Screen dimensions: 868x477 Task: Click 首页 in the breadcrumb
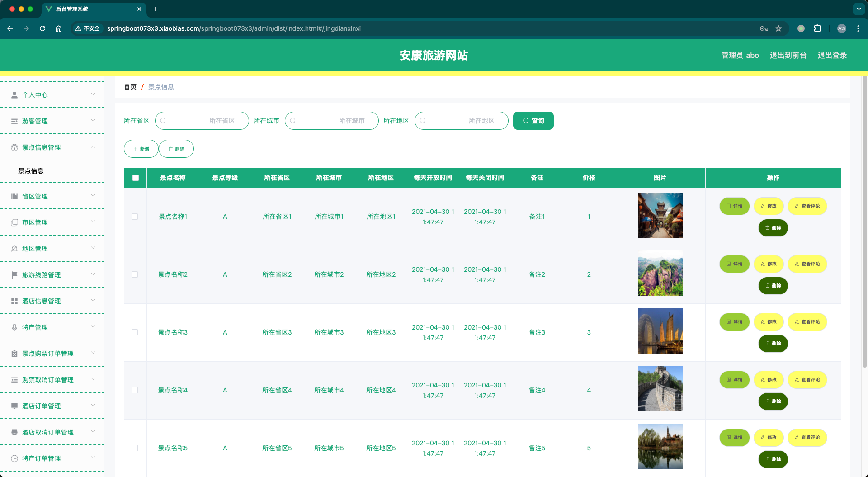pyautogui.click(x=130, y=87)
